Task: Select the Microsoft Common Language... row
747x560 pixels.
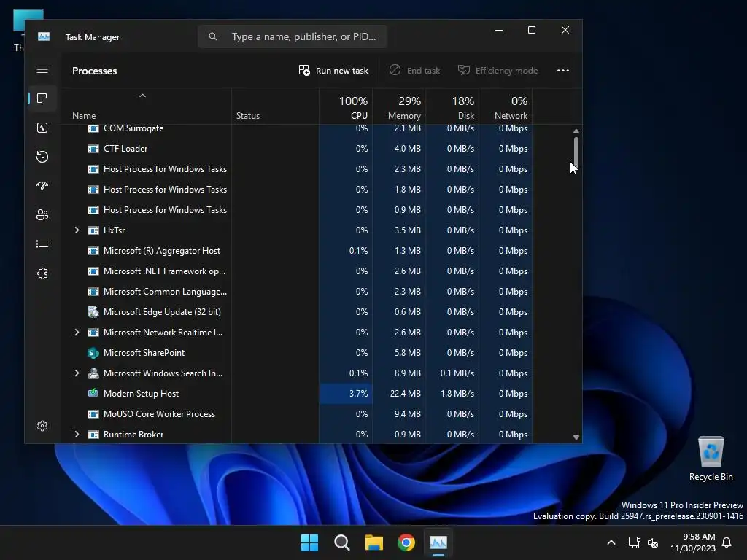Action: coord(297,292)
